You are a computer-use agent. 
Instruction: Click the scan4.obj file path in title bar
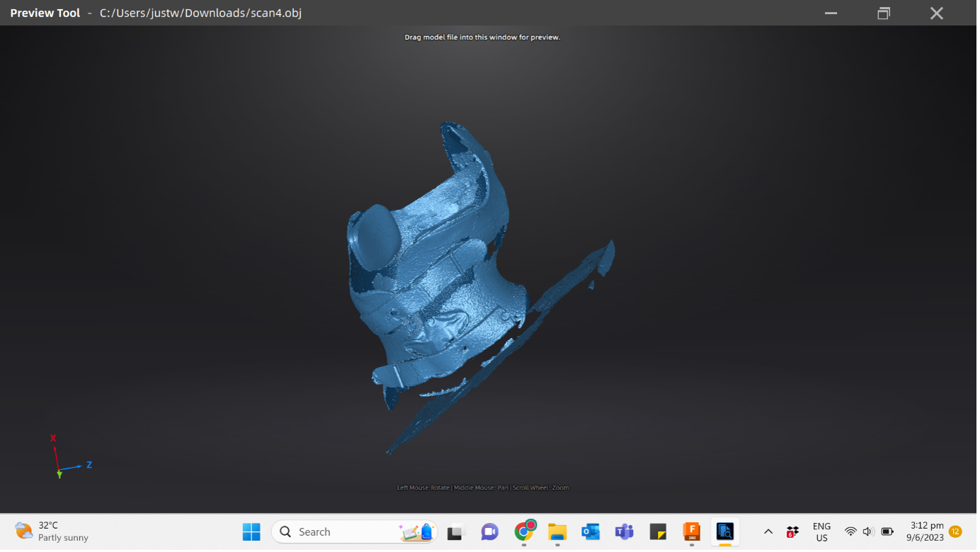[x=201, y=13]
